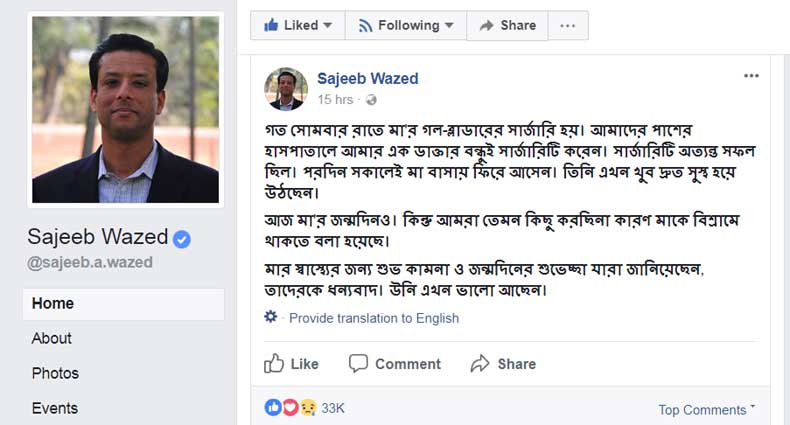Click the verified blue checkmark badge
790x425 pixels.
(x=182, y=239)
